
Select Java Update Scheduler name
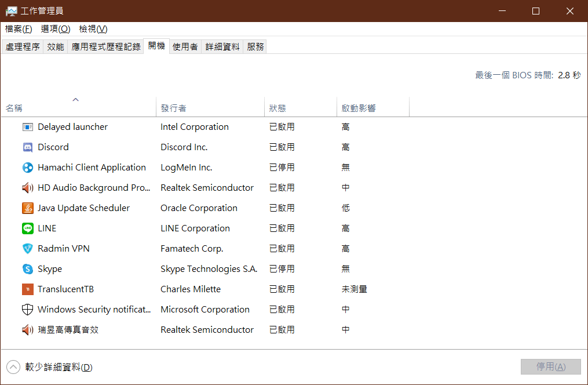pos(83,208)
